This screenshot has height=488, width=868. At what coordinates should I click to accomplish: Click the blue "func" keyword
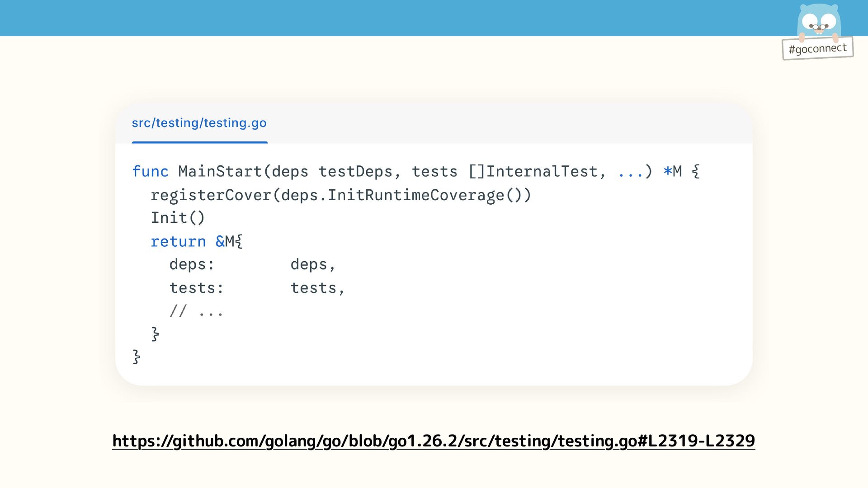point(150,172)
